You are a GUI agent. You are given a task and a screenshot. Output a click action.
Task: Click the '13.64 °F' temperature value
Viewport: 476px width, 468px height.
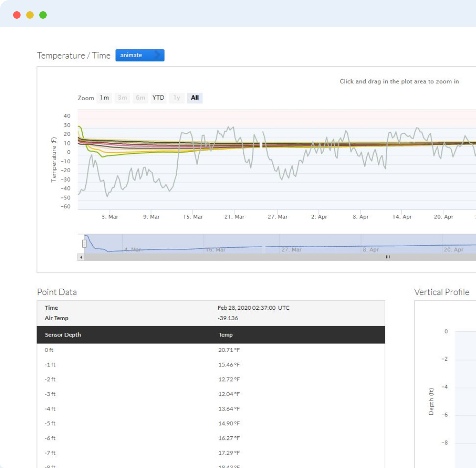coord(229,409)
